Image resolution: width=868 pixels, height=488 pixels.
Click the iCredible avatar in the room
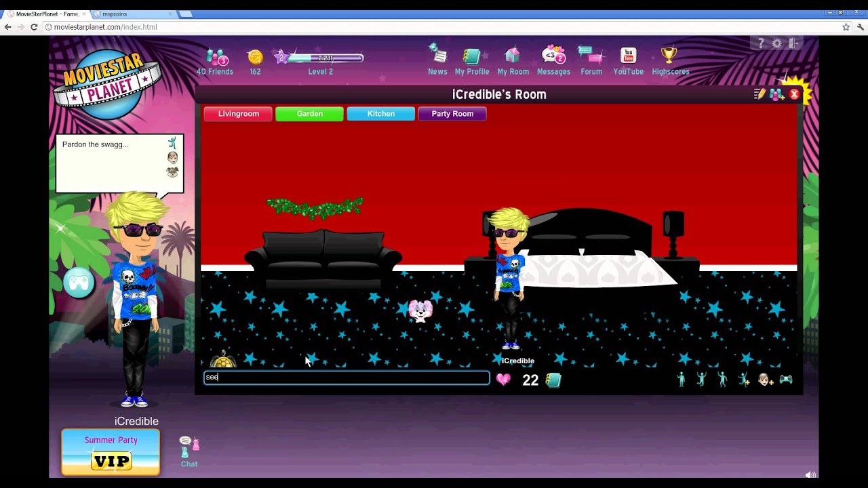pos(510,279)
